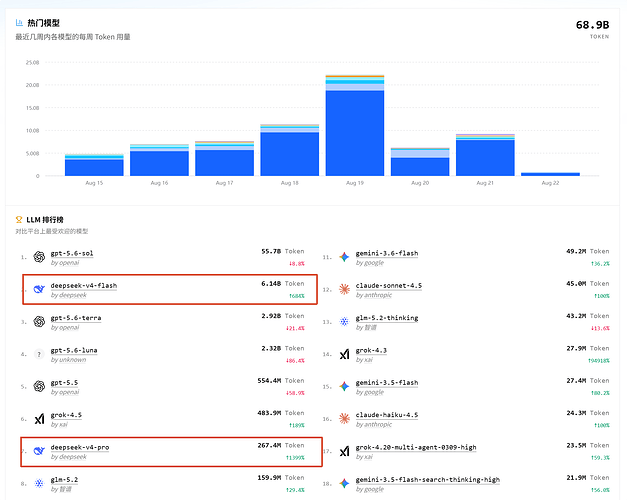This screenshot has width=627, height=500.
Task: Open the gpt-5.6-luna model link
Action: [74, 351]
